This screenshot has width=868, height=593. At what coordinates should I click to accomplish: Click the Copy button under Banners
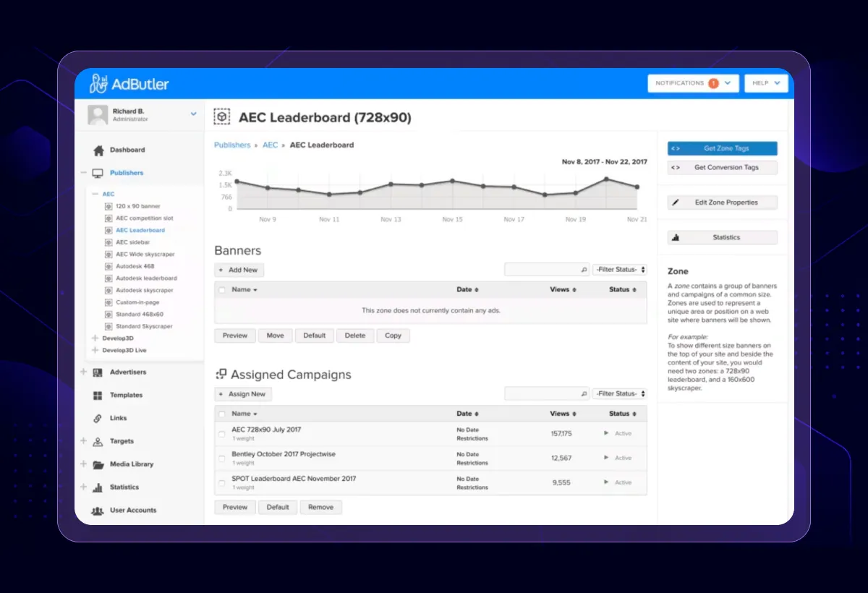pos(393,336)
